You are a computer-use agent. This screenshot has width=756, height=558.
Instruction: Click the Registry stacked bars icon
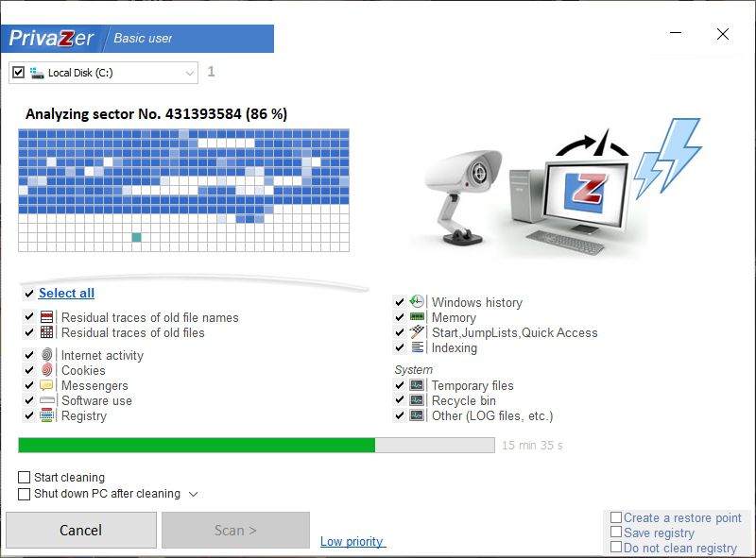pos(46,414)
